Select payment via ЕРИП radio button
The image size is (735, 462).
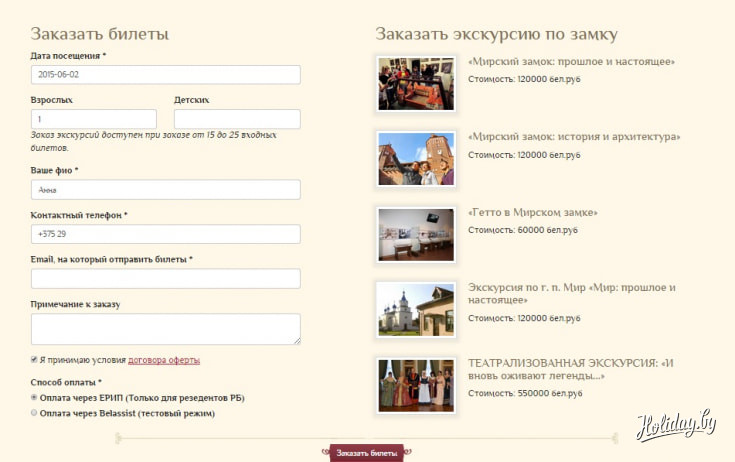click(x=35, y=397)
